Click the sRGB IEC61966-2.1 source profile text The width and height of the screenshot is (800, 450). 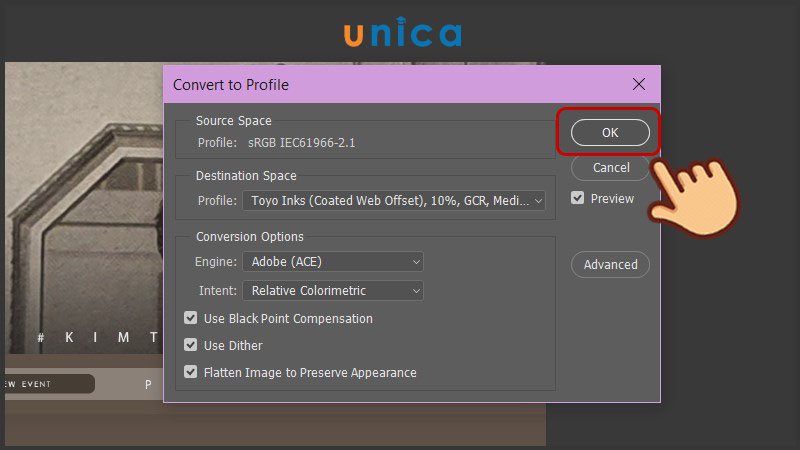point(302,143)
